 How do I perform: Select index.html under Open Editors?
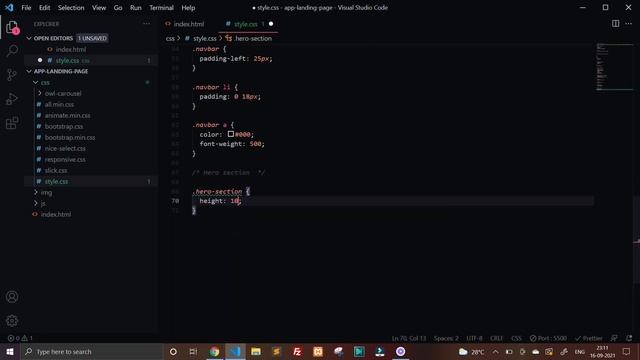[71, 49]
